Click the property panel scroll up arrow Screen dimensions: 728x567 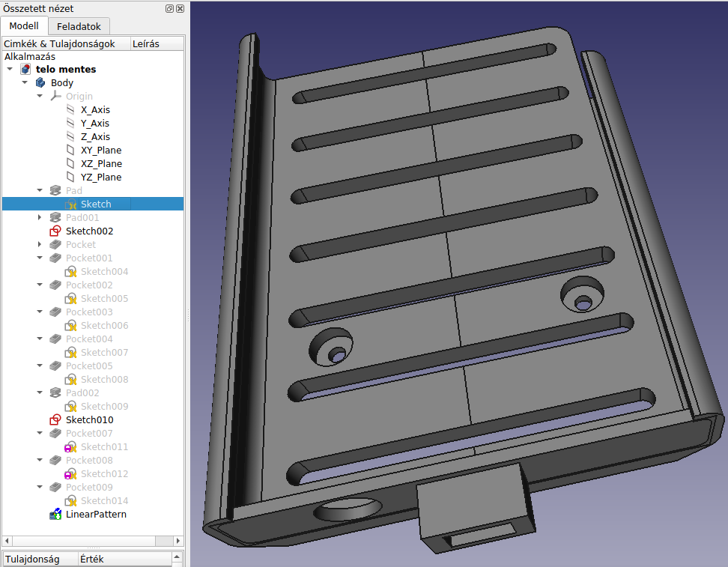[177, 557]
